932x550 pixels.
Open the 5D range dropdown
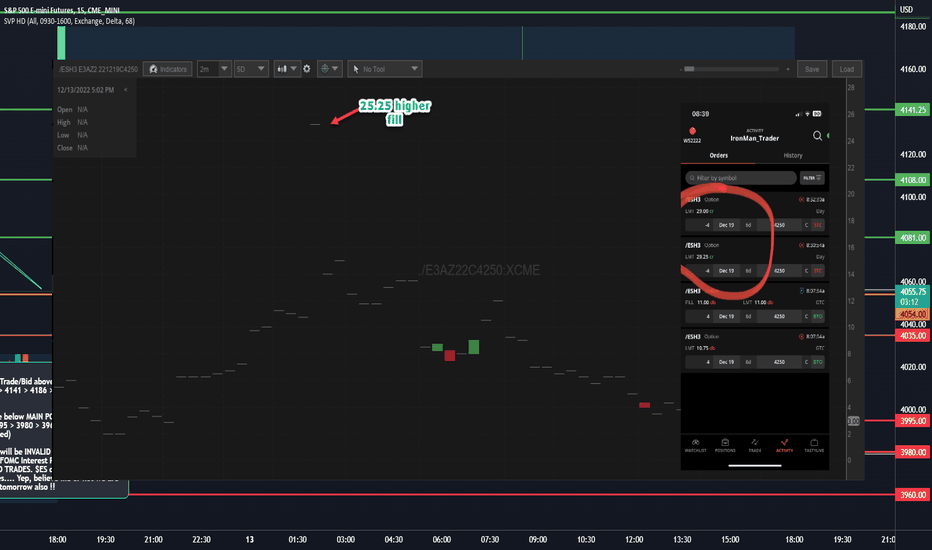coord(251,69)
